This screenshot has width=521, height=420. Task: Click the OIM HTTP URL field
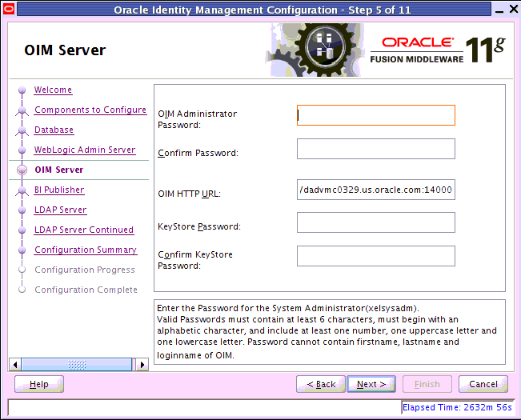pyautogui.click(x=376, y=190)
